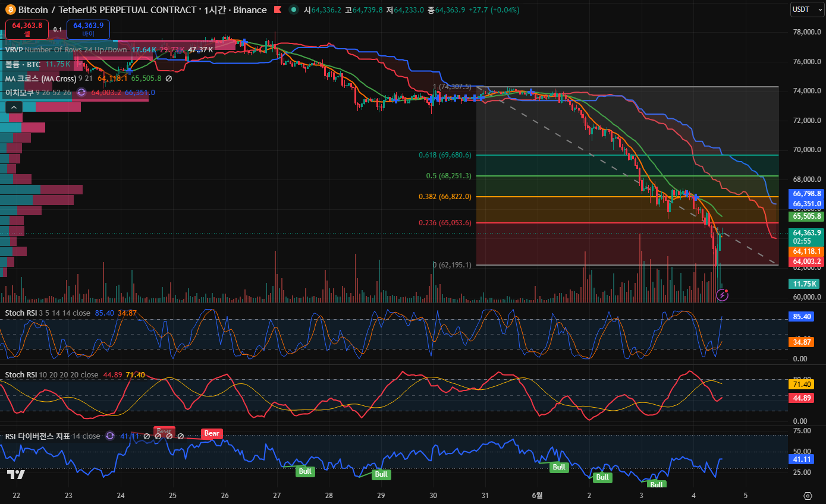Click the orange Bitcoin symbol logo
Image resolution: width=826 pixels, height=504 pixels.
10,10
